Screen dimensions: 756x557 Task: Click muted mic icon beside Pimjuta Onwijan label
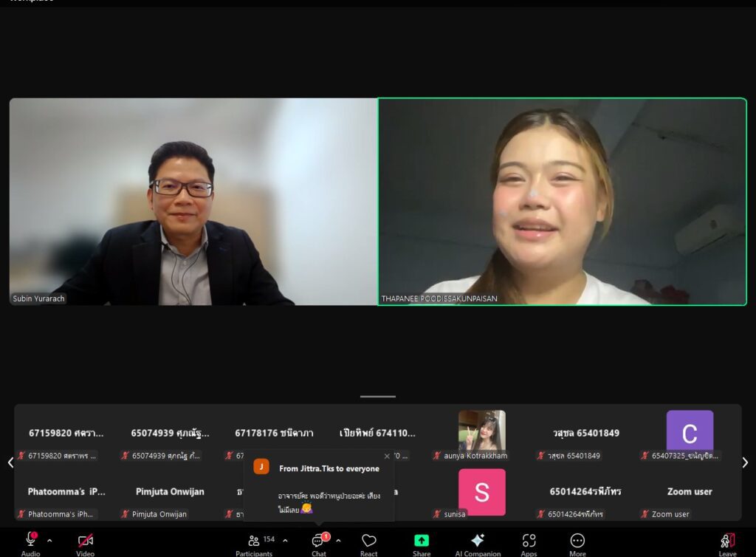[125, 514]
